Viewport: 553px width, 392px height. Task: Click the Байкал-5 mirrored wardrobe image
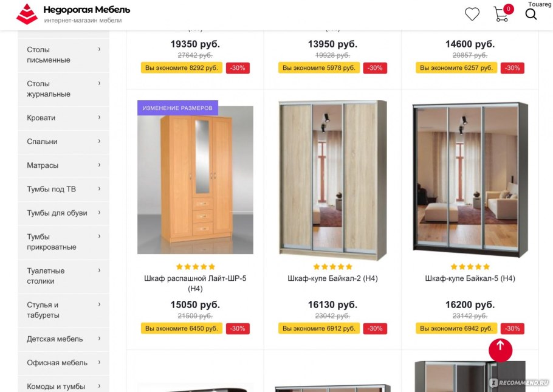[470, 180]
